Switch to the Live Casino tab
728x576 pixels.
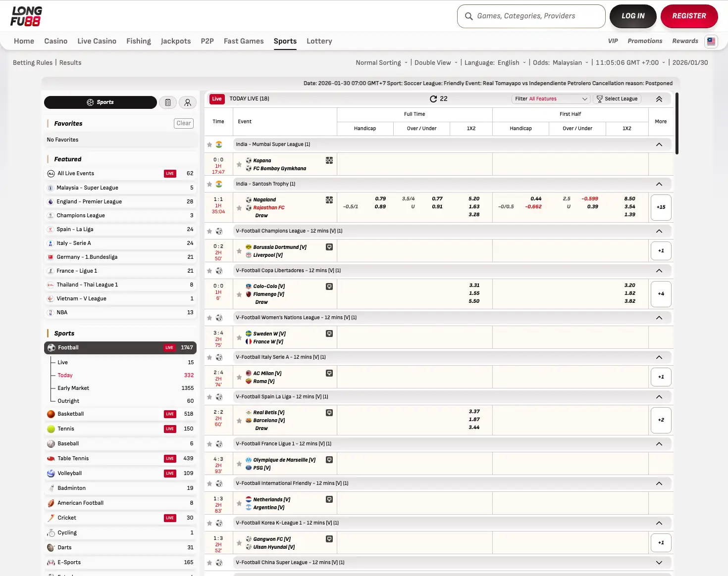97,41
